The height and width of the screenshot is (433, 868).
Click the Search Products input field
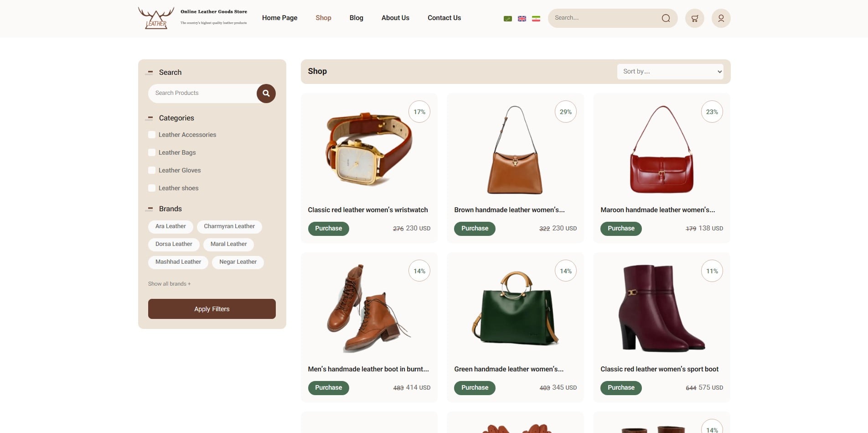tap(202, 93)
